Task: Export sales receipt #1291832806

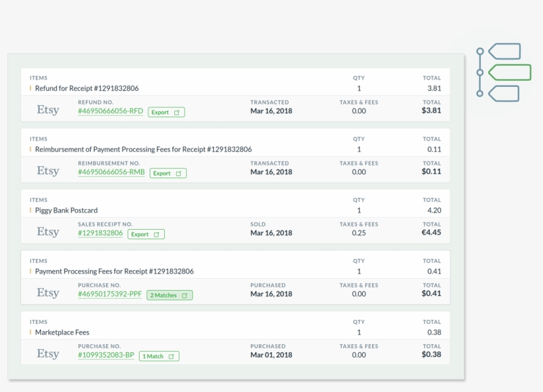Action: pos(146,234)
